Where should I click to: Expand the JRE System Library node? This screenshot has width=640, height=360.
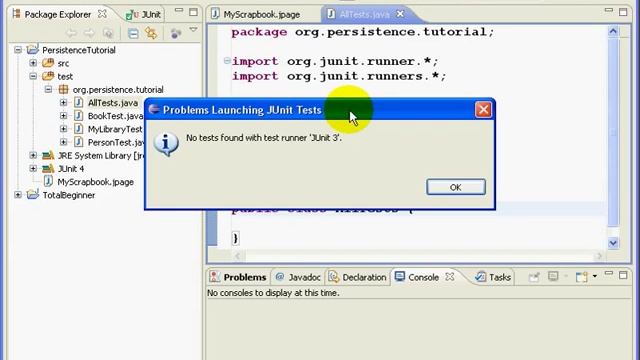33,156
